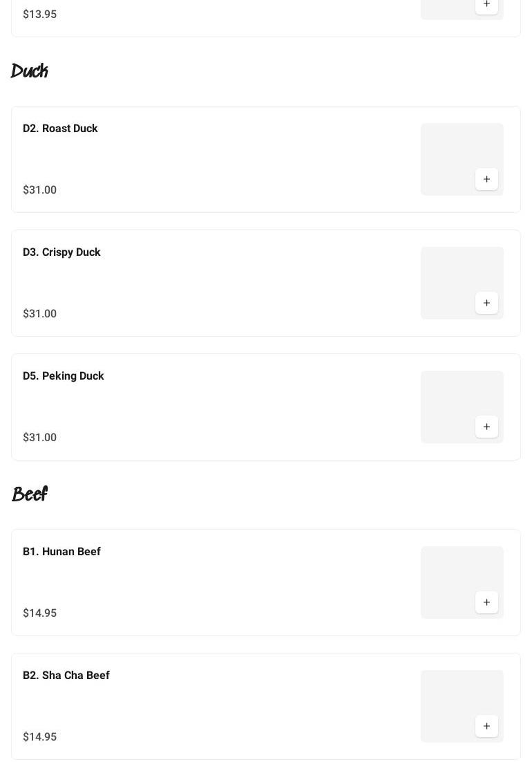Add D3. Crispy Duck to cart
Screen dimensions: 532x762
click(x=486, y=303)
